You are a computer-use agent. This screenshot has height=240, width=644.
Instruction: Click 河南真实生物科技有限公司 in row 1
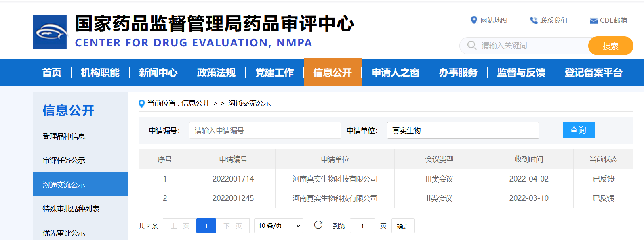click(x=335, y=179)
